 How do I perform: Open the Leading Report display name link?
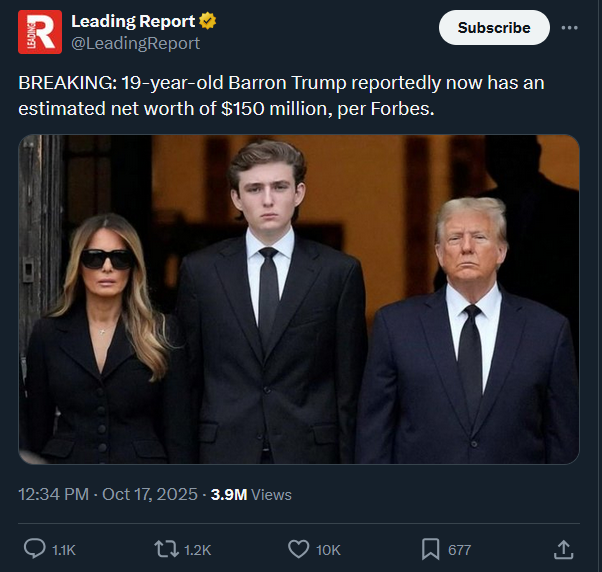(133, 22)
